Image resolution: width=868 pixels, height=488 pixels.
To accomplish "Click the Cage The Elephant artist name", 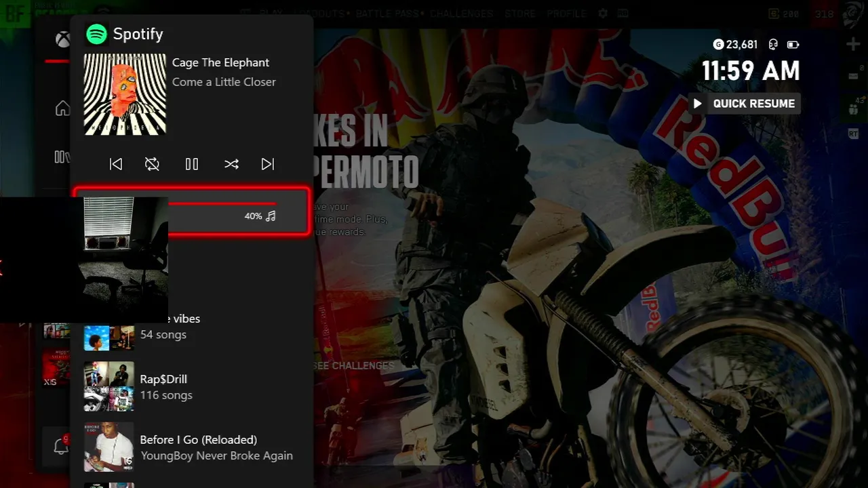I will coord(220,62).
